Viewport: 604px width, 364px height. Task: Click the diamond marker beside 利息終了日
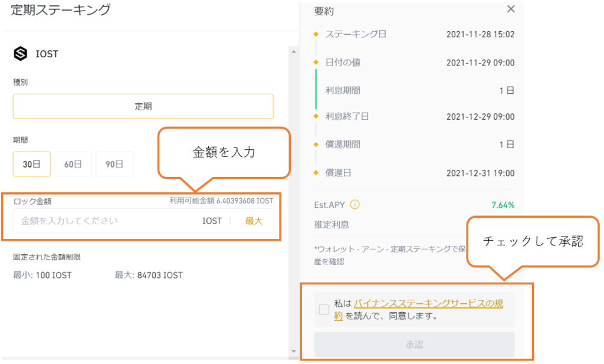click(x=316, y=116)
